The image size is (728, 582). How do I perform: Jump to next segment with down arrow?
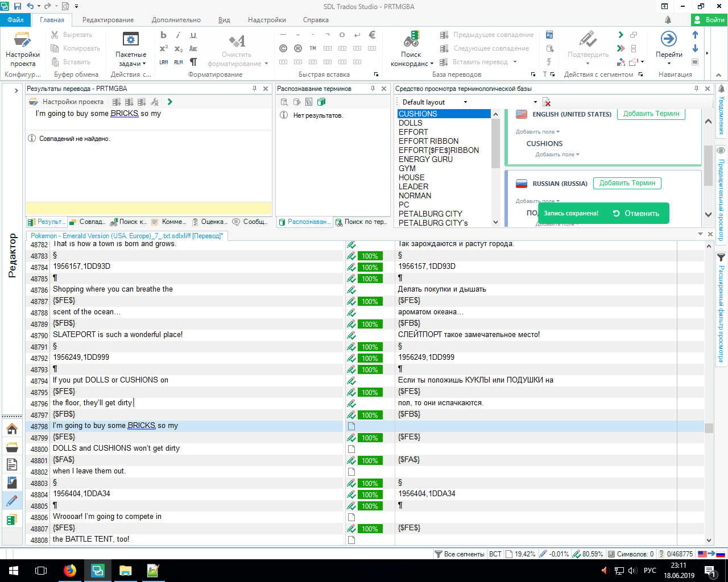pyautogui.click(x=695, y=48)
